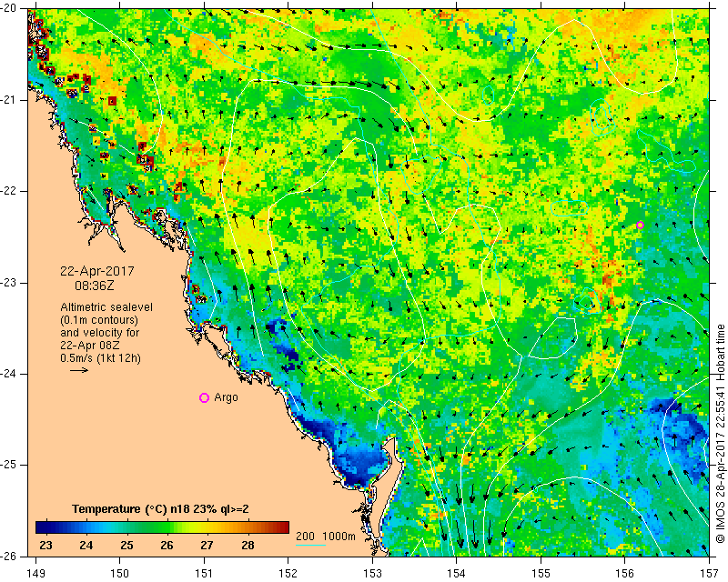Viewport: 728px width, 582px height.
Task: Click the latitude label -24
Action: pos(8,374)
